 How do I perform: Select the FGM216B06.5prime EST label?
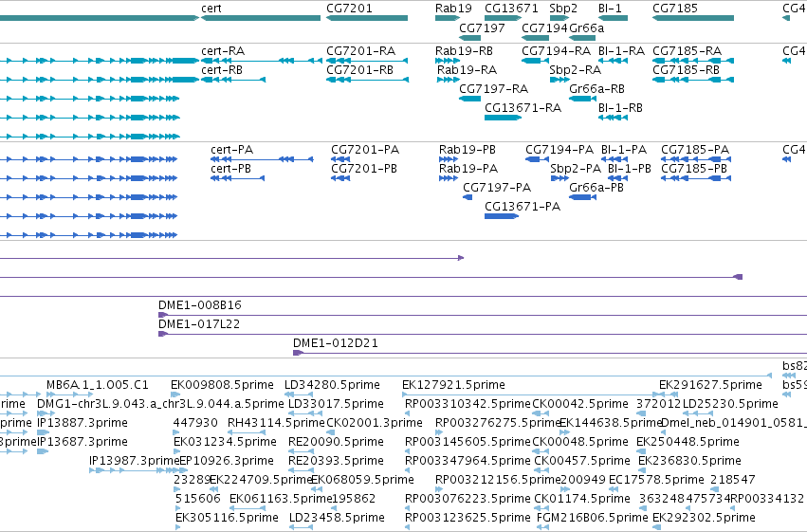pos(593,518)
